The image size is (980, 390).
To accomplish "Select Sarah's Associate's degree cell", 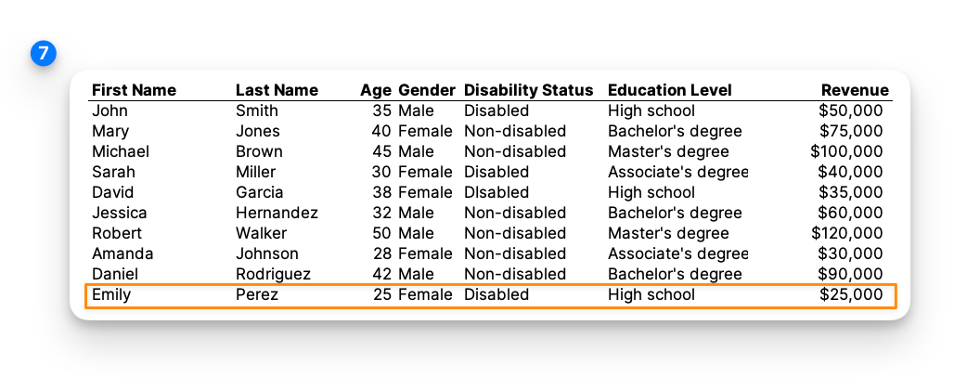I will [x=677, y=172].
